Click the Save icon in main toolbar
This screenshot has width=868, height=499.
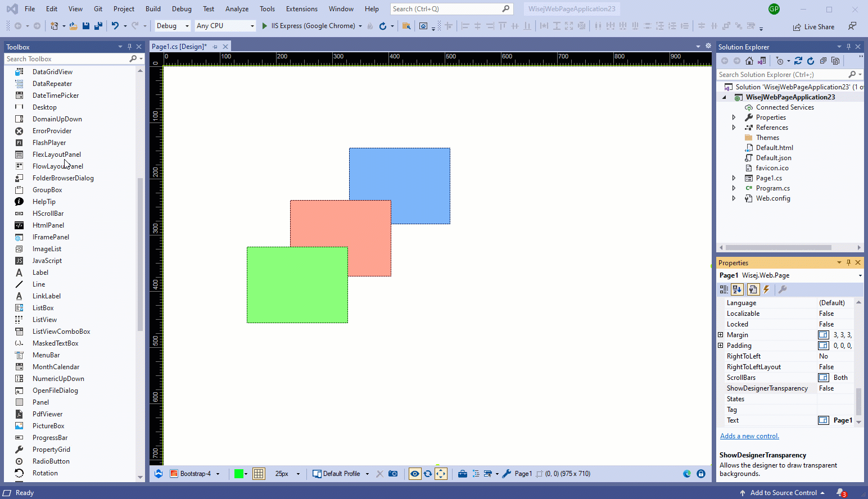pos(86,26)
